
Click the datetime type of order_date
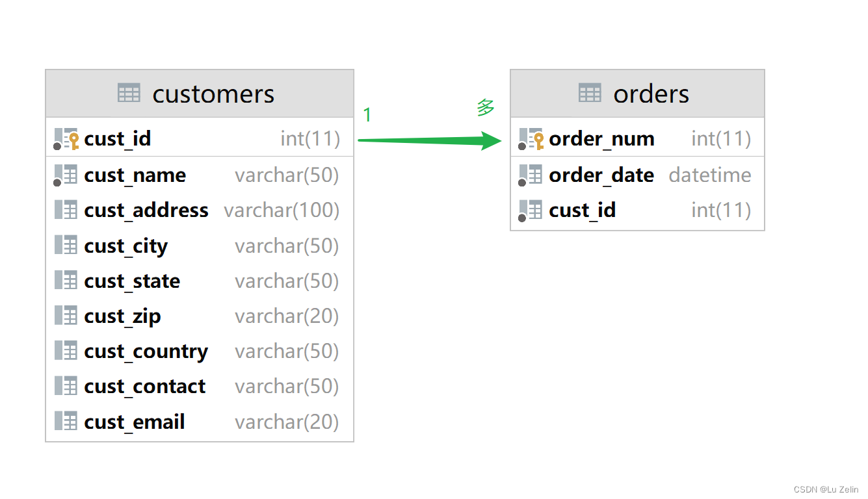point(710,175)
